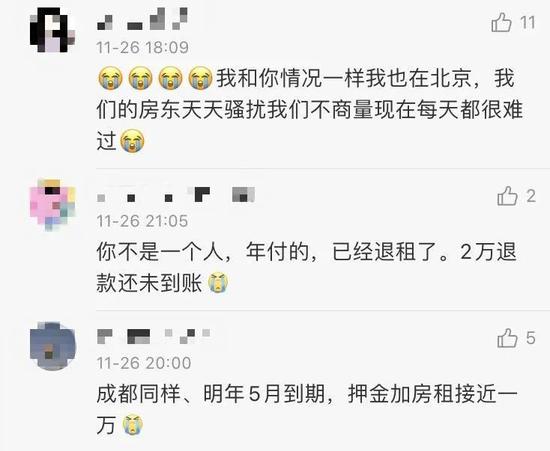Tap the comment about 北京 landlord harassment
The height and width of the screenshot is (451, 550).
click(x=310, y=109)
